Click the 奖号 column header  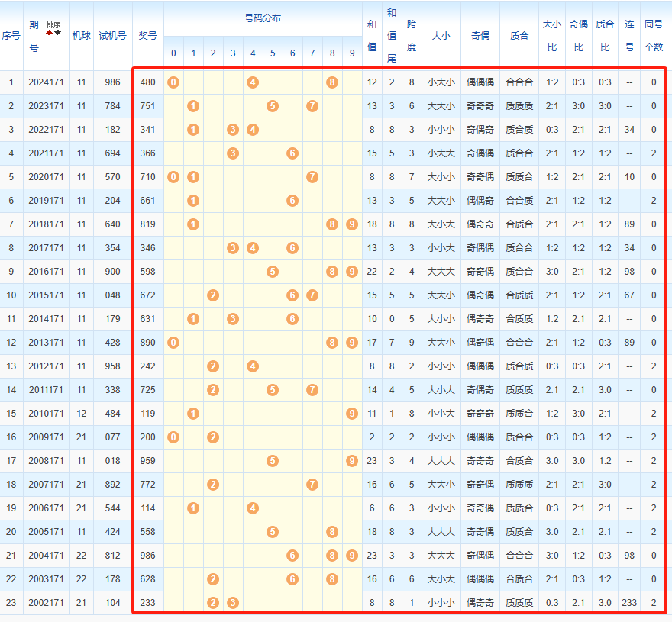point(148,36)
